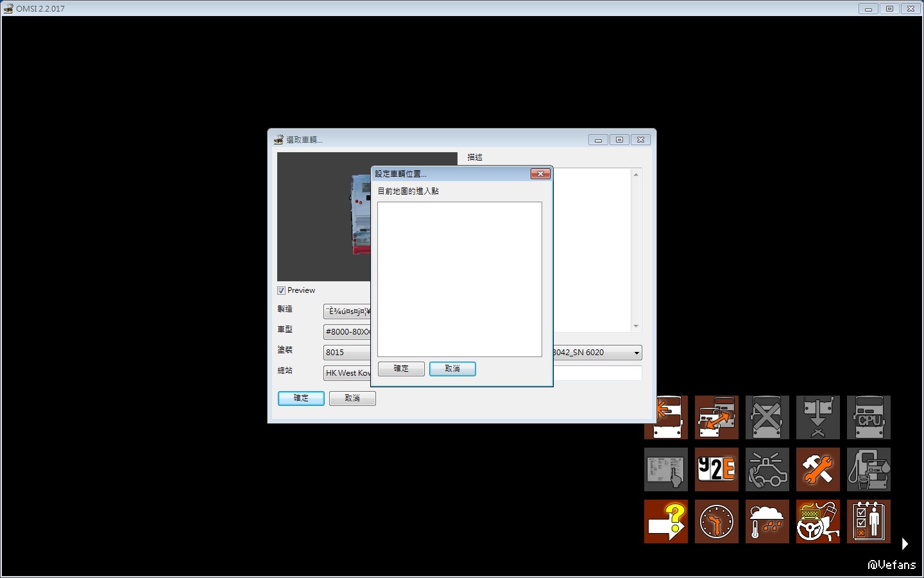Open the 塗裝 dropdown showing 8015

(x=347, y=353)
